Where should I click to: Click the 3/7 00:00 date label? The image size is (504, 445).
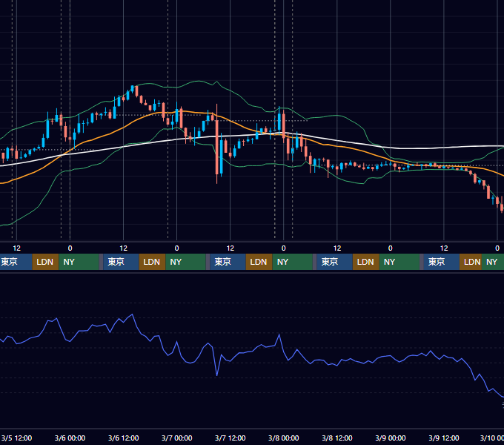pyautogui.click(x=177, y=438)
